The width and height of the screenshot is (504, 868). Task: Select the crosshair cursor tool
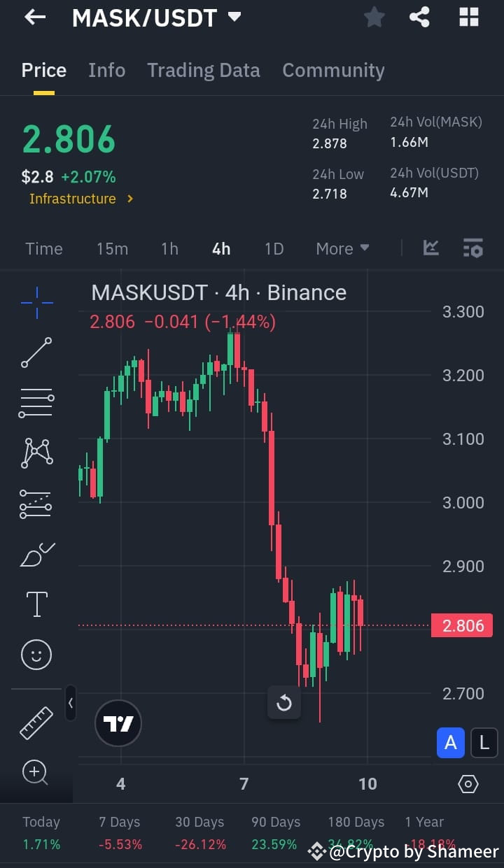click(36, 302)
